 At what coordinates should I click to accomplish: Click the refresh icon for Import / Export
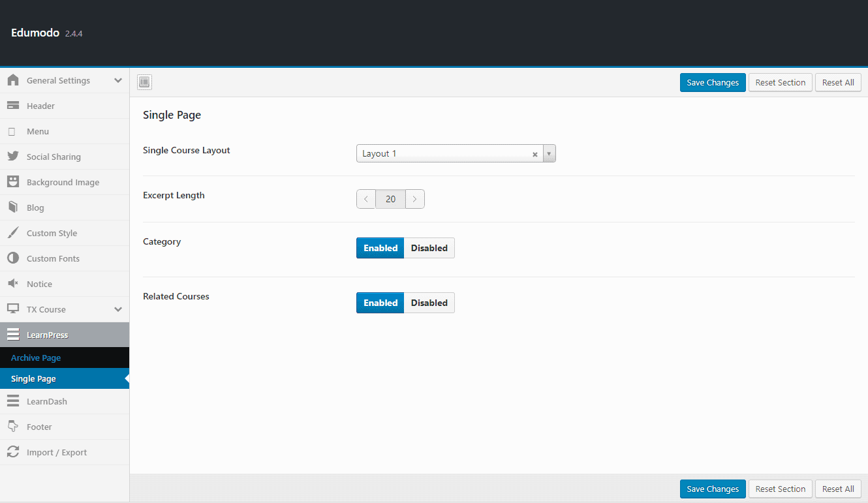click(13, 452)
